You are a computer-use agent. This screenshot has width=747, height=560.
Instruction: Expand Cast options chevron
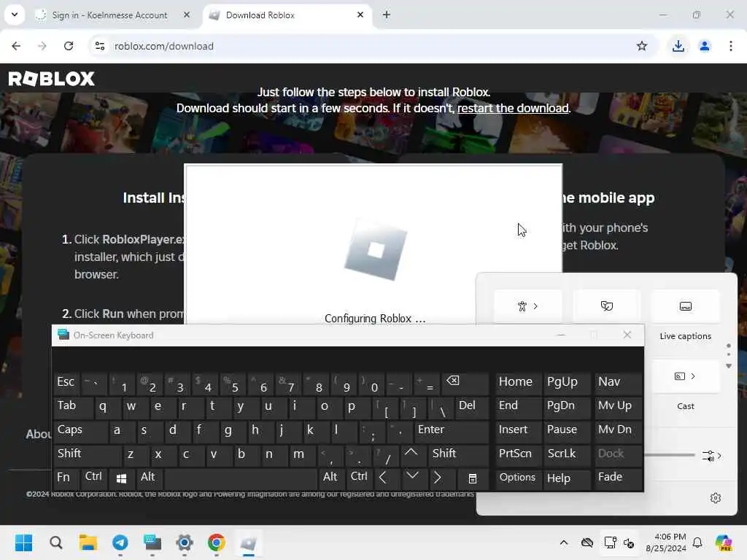[x=693, y=376]
